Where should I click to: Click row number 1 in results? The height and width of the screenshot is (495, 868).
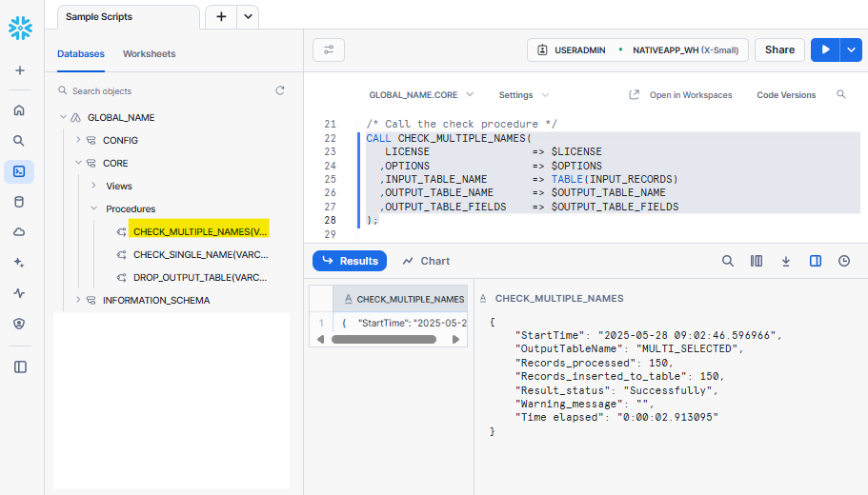point(321,323)
